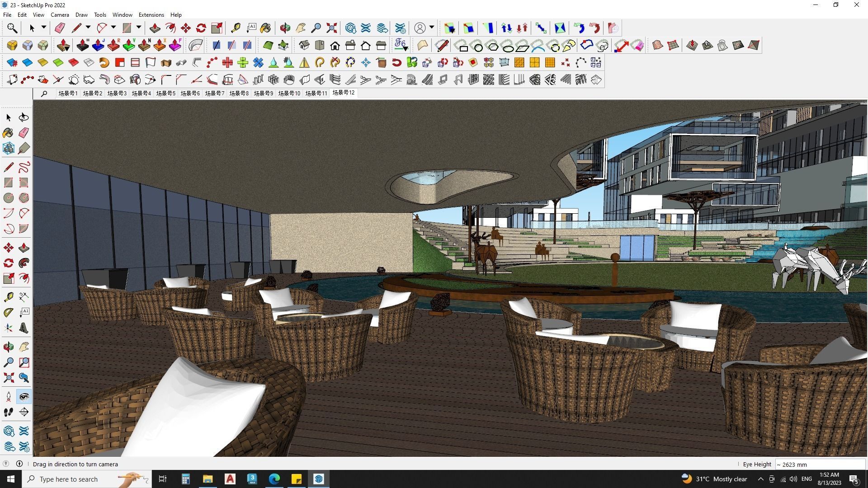Click the Eye Height measurement field
Screen dimensions: 868x488
point(820,464)
